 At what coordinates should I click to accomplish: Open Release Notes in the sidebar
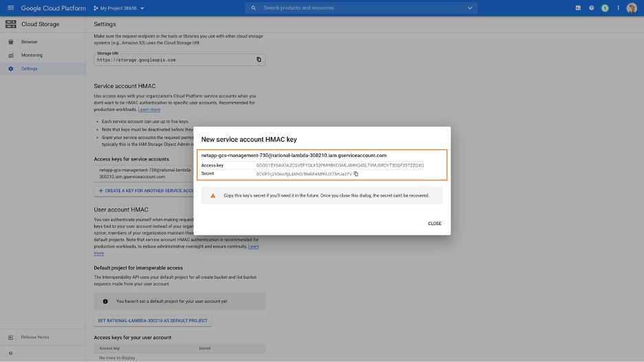tap(34, 337)
